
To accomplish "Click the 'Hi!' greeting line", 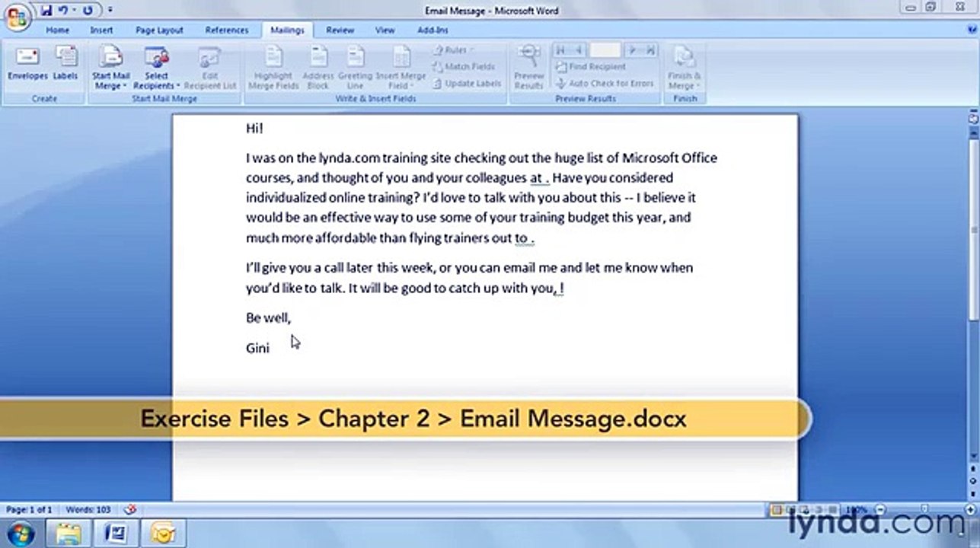I will tap(254, 129).
